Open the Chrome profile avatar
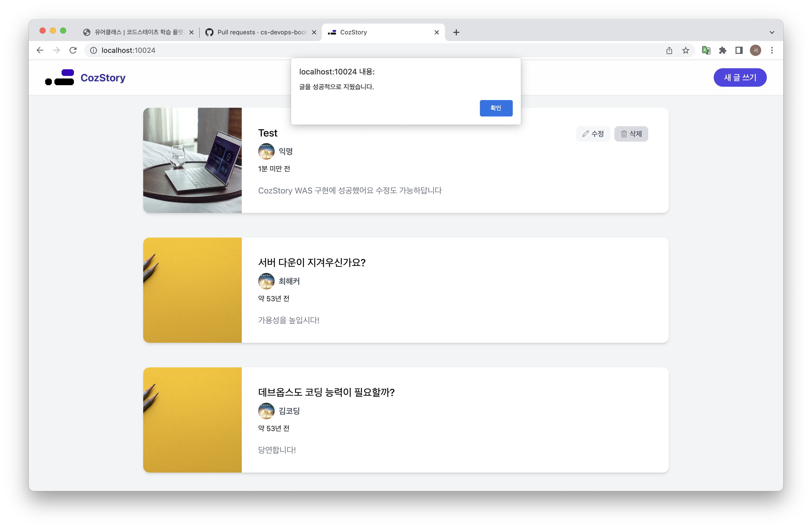The height and width of the screenshot is (529, 812). click(x=755, y=51)
